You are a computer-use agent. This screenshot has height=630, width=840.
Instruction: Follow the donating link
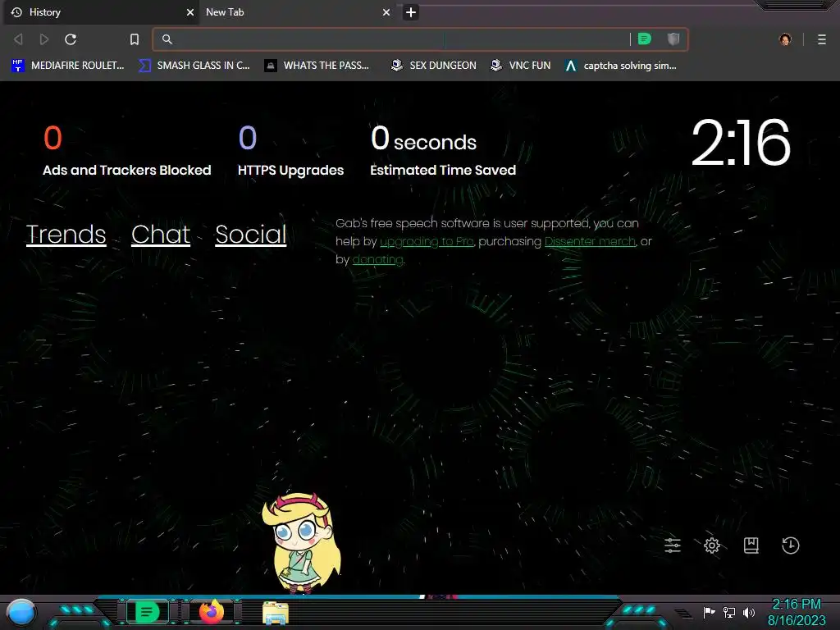(377, 260)
